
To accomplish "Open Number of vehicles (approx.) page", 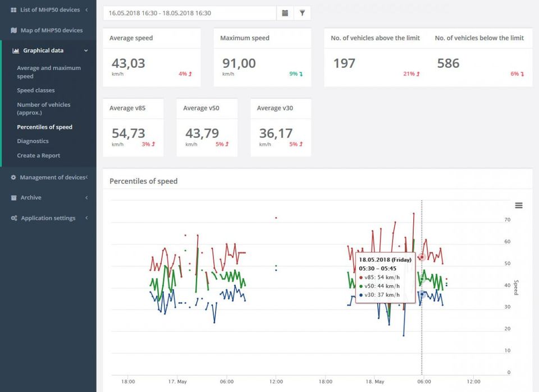I will pos(44,108).
